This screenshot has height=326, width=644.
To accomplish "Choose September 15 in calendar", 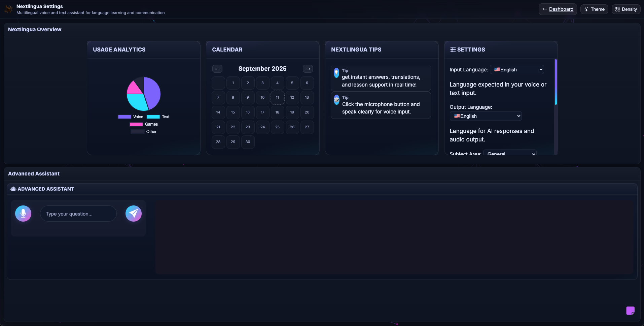I will coord(233,112).
